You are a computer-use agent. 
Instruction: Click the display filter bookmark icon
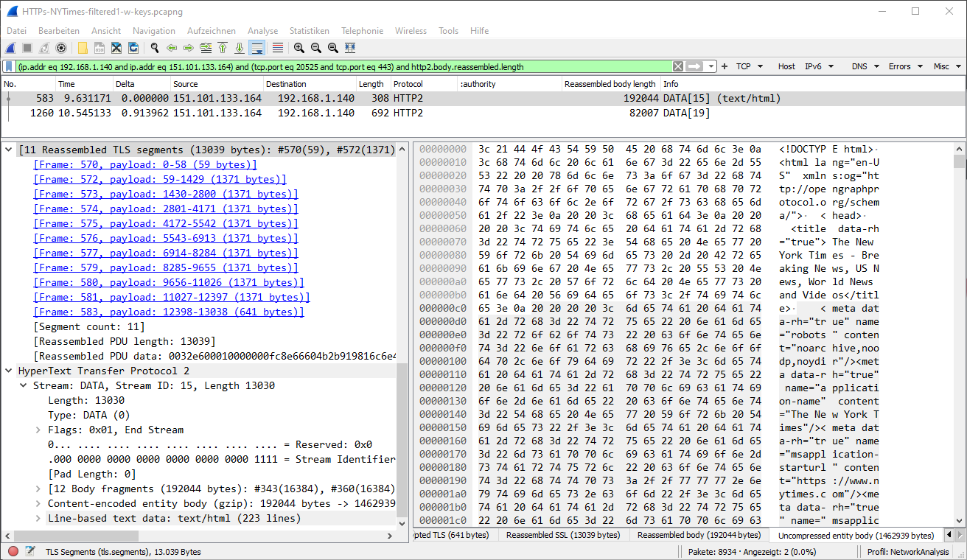coord(9,66)
